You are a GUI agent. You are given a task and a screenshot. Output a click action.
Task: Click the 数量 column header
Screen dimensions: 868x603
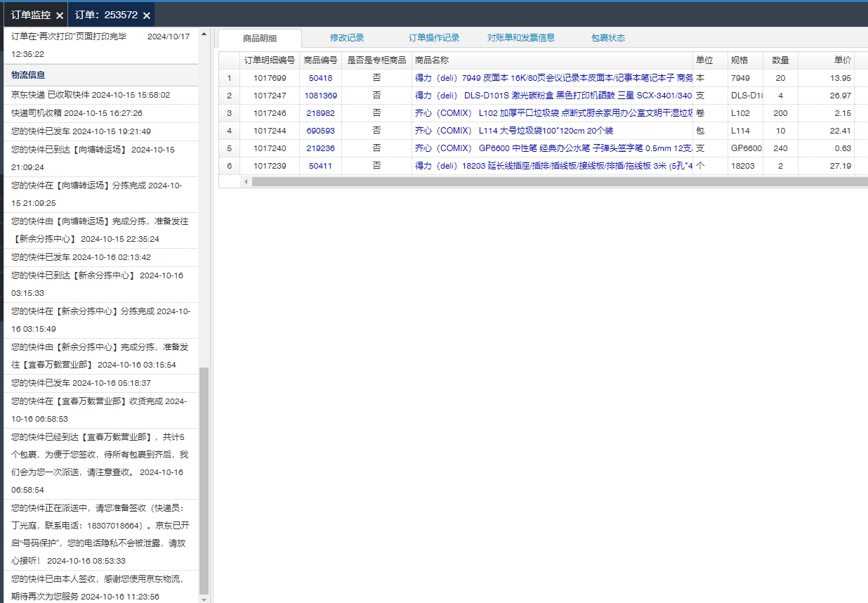[x=780, y=60]
